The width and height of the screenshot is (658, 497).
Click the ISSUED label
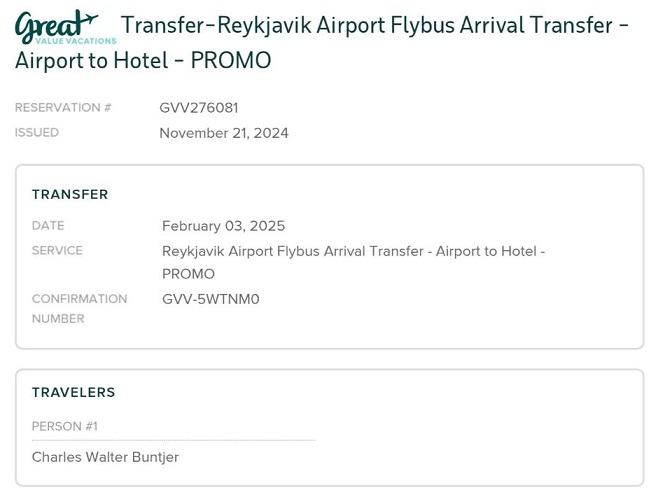[x=37, y=133]
